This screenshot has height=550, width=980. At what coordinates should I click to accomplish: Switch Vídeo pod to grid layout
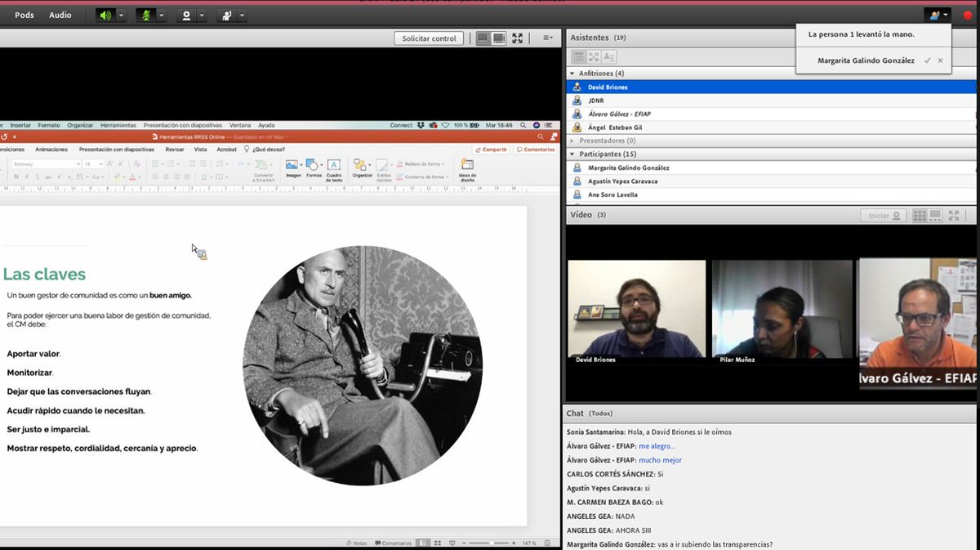pos(920,216)
